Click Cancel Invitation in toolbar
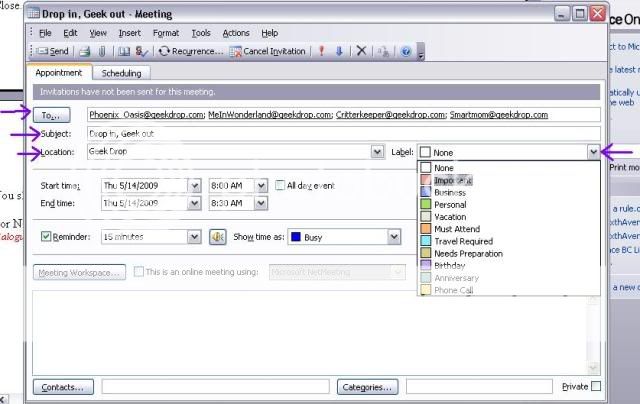 tap(267, 51)
